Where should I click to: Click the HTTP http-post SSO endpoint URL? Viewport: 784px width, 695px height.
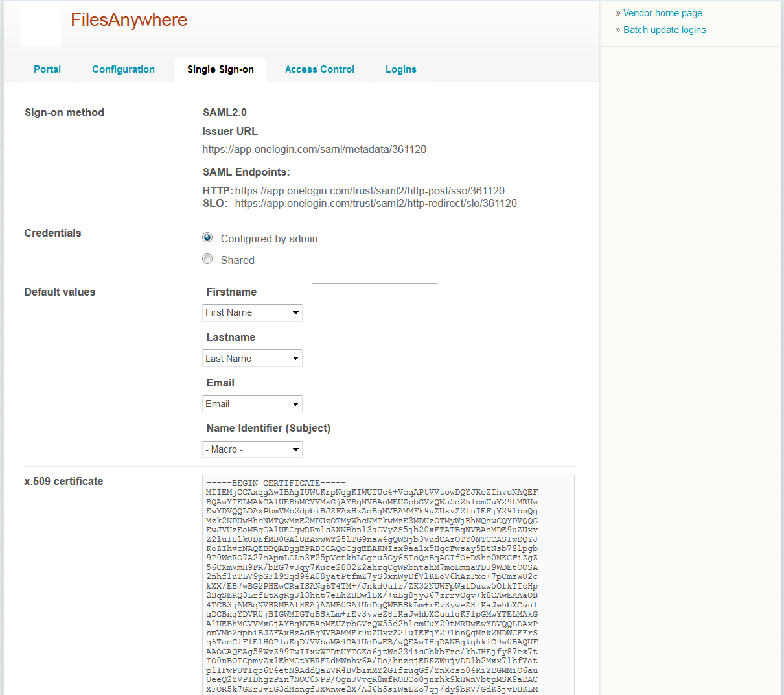pyautogui.click(x=370, y=191)
